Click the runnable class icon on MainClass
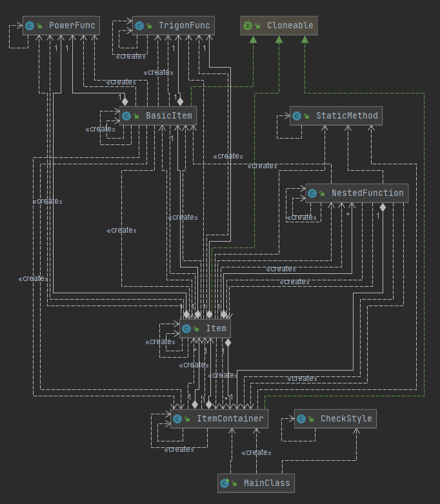The image size is (440, 504). (225, 483)
